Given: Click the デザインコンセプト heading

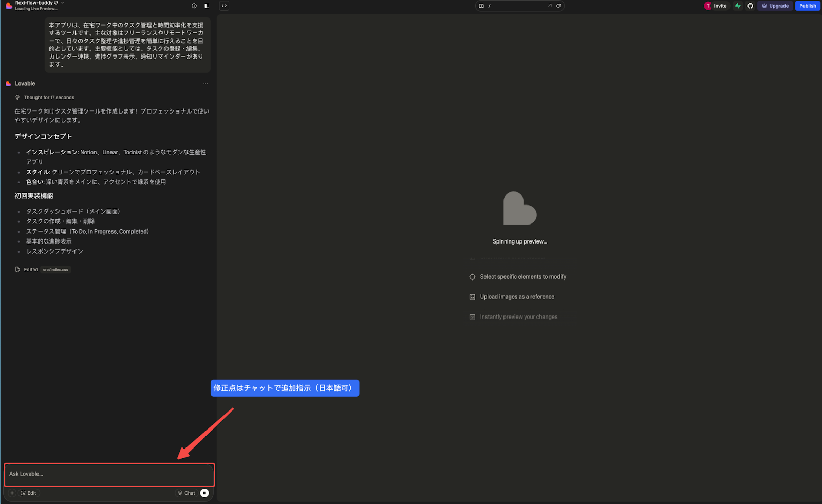Looking at the screenshot, I should click(44, 136).
